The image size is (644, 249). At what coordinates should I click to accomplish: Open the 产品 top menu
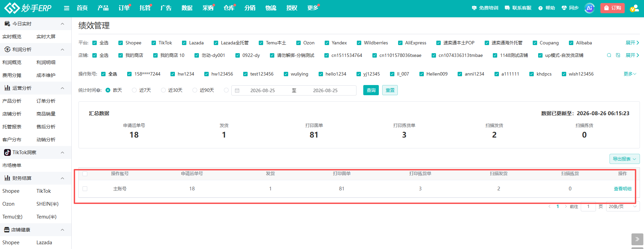tap(103, 8)
